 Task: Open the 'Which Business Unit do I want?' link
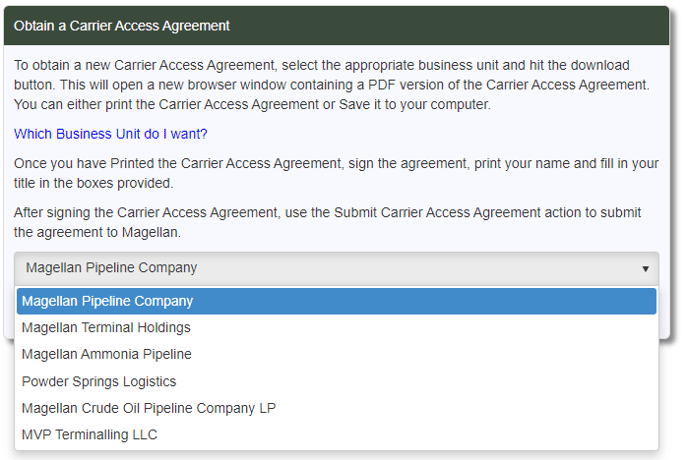(111, 134)
